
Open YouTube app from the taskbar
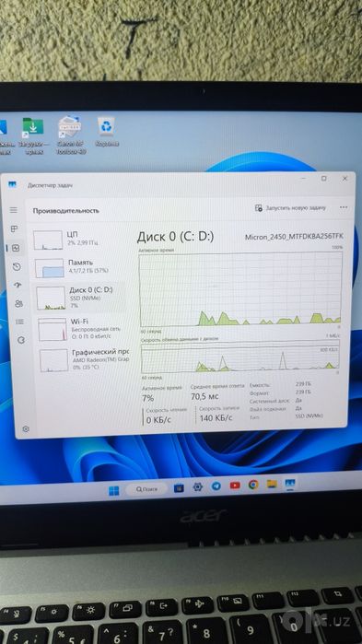pyautogui.click(x=235, y=486)
